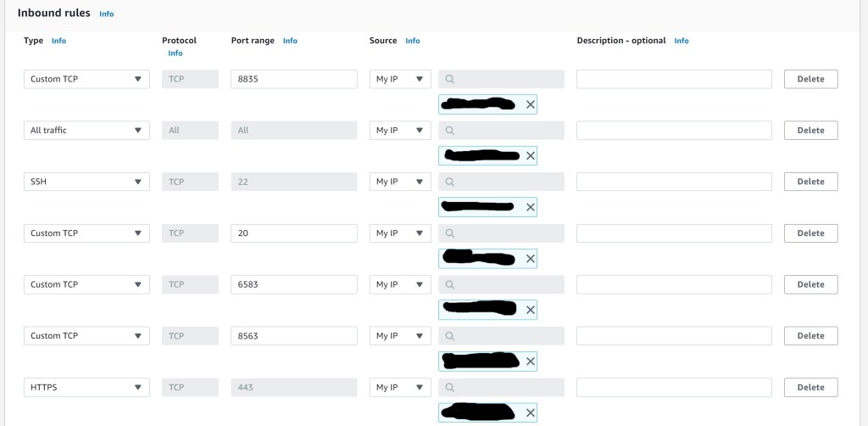Delete the port 8835 Custom TCP rule
868x426 pixels.
pyautogui.click(x=810, y=79)
